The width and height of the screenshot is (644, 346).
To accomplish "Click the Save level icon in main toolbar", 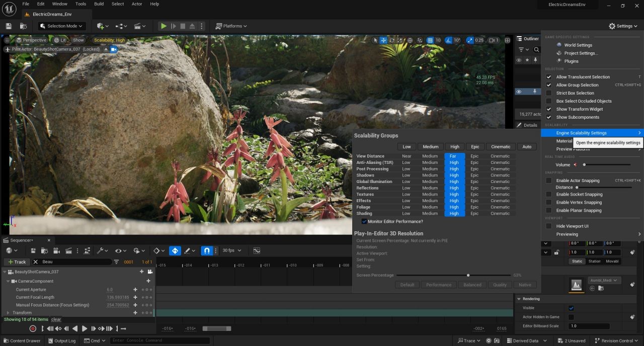I will [9, 26].
